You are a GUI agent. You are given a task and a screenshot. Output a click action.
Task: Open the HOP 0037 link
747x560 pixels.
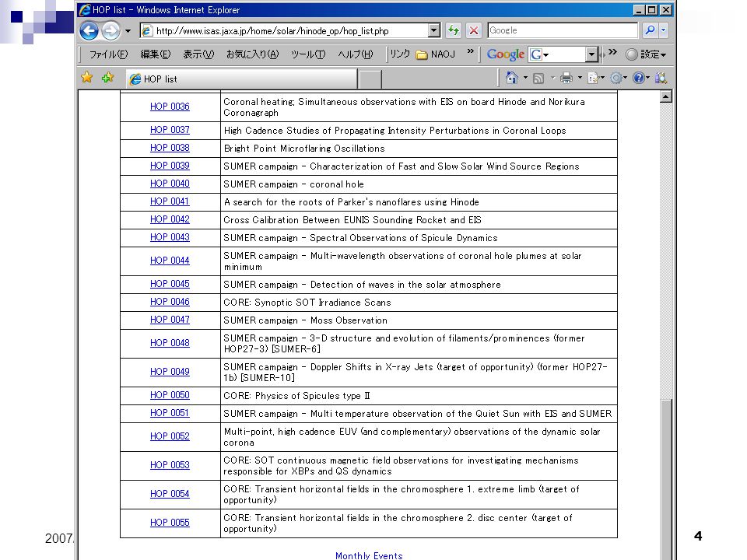click(170, 130)
